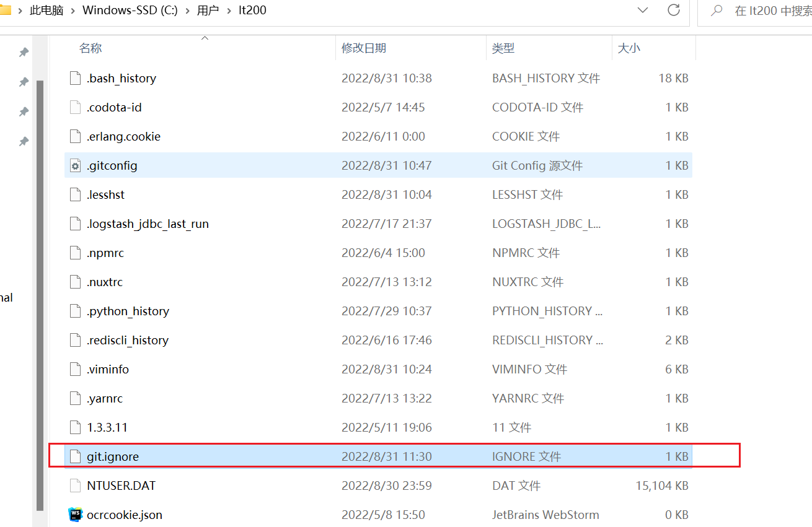Select the .python_history file icon

[75, 311]
